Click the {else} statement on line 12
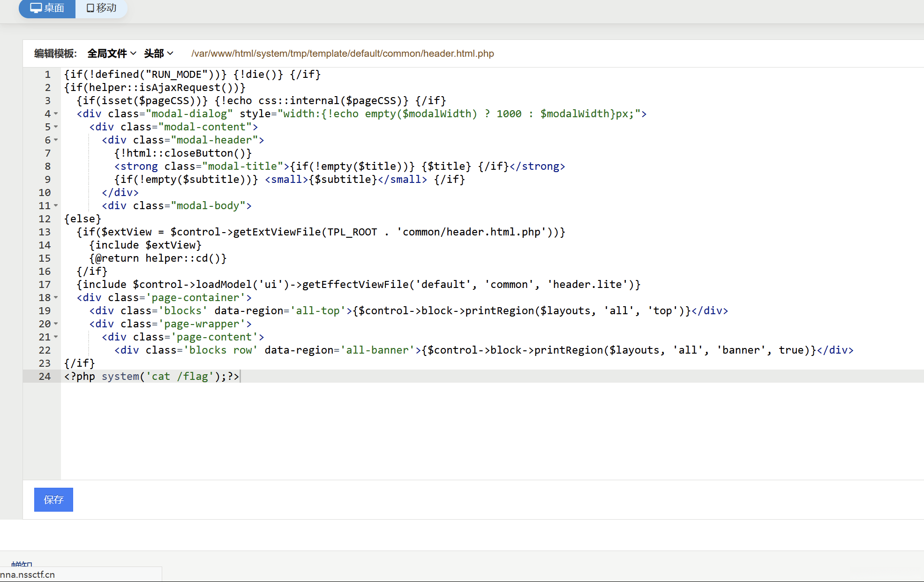 (83, 219)
